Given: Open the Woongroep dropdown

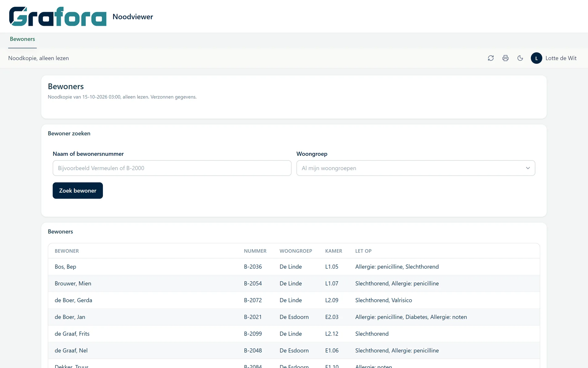Looking at the screenshot, I should 416,168.
